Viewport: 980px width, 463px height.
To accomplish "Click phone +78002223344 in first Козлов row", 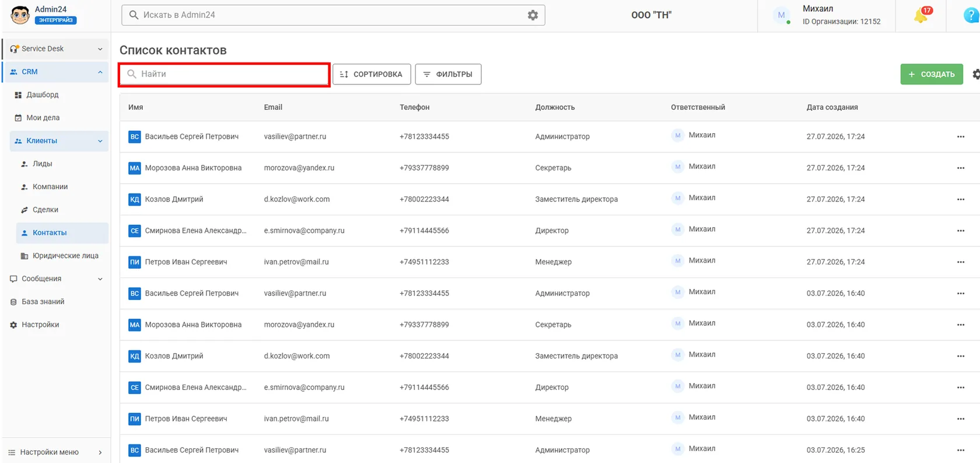I will pos(424,200).
